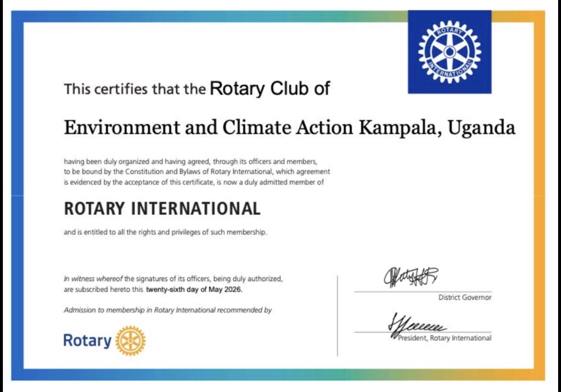This screenshot has width=561, height=392.
Task: Click the Rotary International wheel emblem on blue
Action: [x=449, y=52]
